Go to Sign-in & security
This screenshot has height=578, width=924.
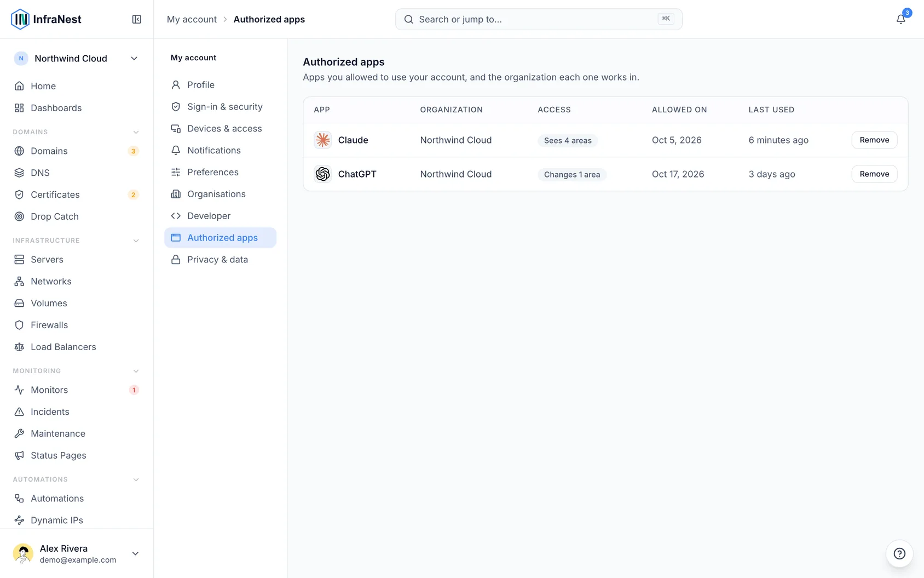point(220,107)
